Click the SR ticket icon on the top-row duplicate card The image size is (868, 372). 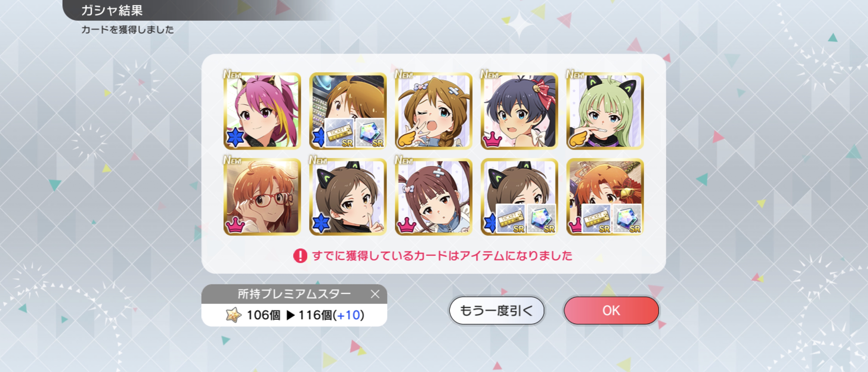click(339, 133)
